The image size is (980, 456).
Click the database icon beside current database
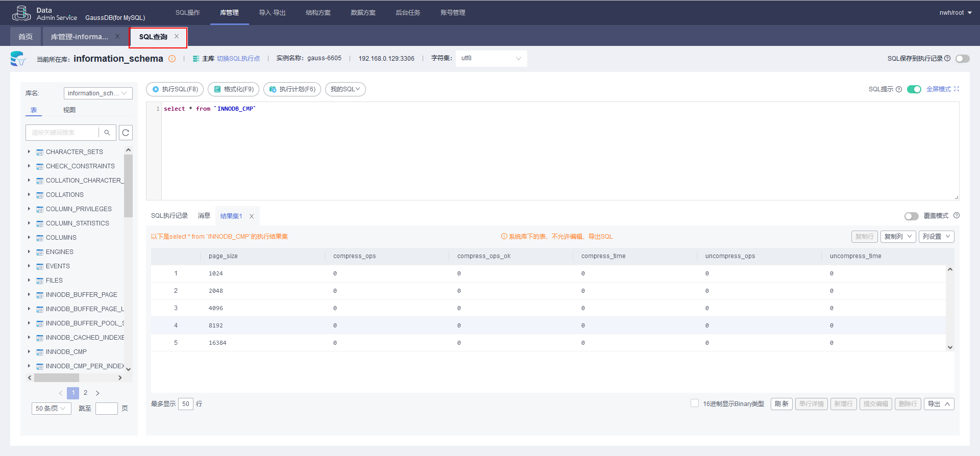click(x=18, y=59)
